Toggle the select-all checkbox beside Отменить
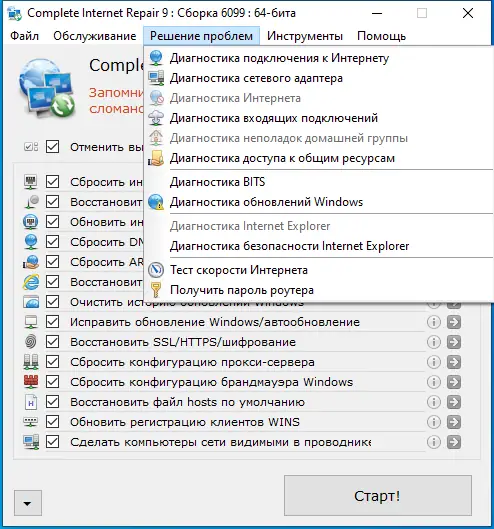This screenshot has height=529, width=494. 53,147
